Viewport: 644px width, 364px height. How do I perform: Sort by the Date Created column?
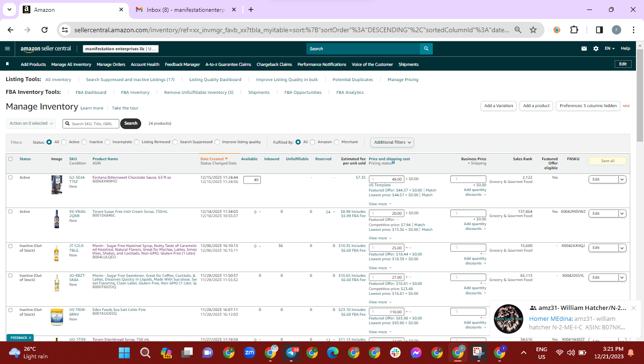(x=214, y=159)
